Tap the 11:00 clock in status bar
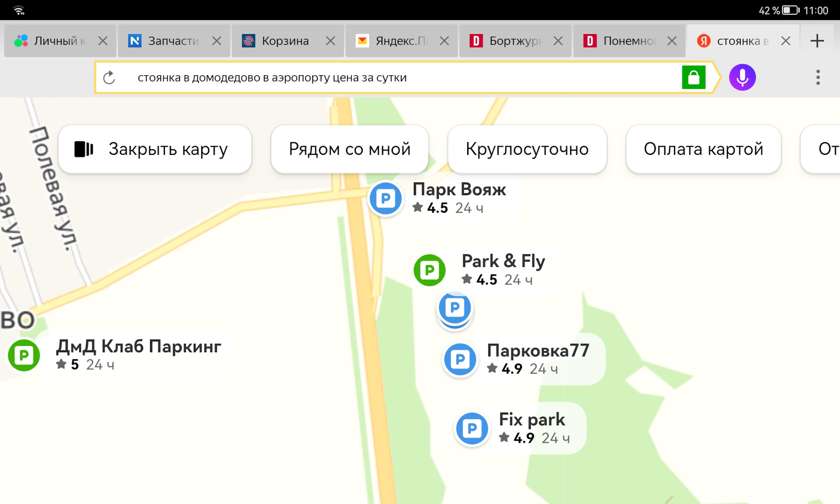 (815, 10)
